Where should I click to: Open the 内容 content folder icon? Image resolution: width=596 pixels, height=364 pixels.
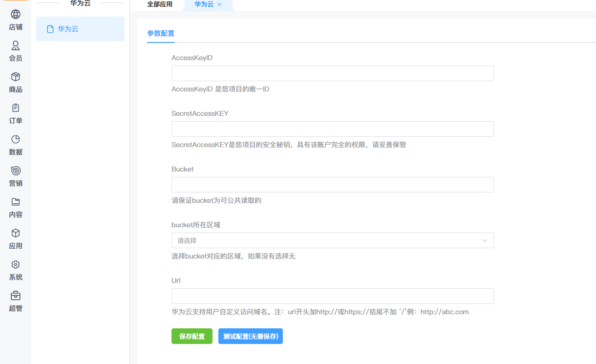click(16, 202)
